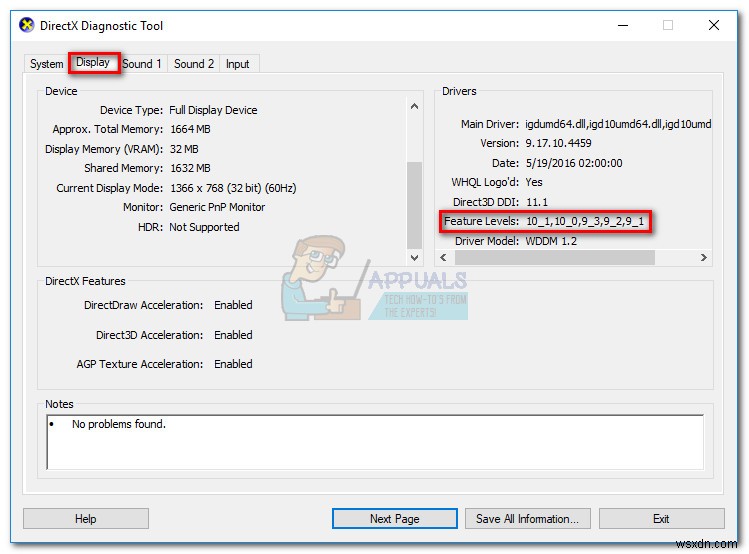The width and height of the screenshot is (749, 554).
Task: Click the Device panel vertical scrollbar thumb
Action: tap(415, 205)
